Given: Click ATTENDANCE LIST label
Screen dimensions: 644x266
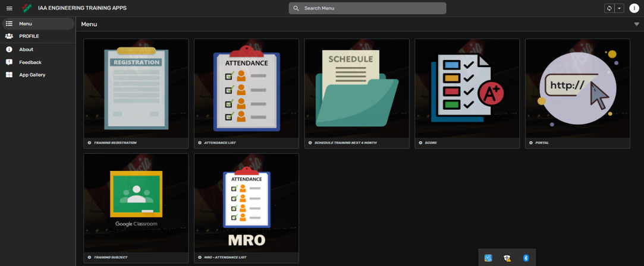Looking at the screenshot, I should (x=220, y=143).
